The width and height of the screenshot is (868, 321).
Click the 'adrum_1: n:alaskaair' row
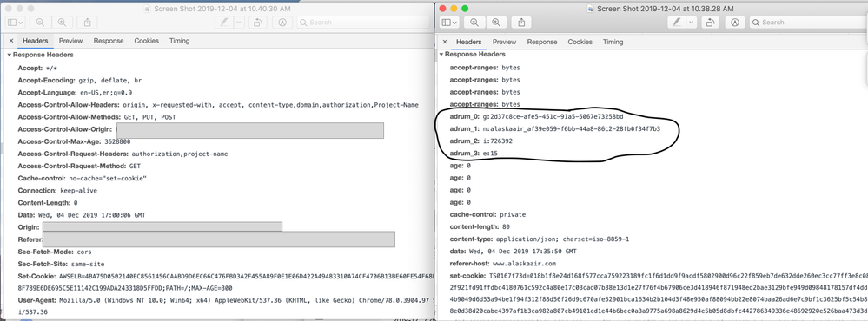point(554,128)
